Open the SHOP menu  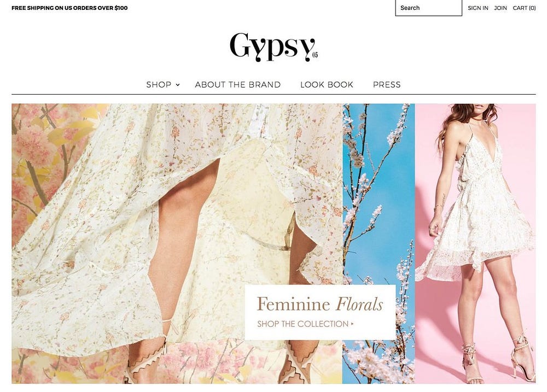[159, 85]
